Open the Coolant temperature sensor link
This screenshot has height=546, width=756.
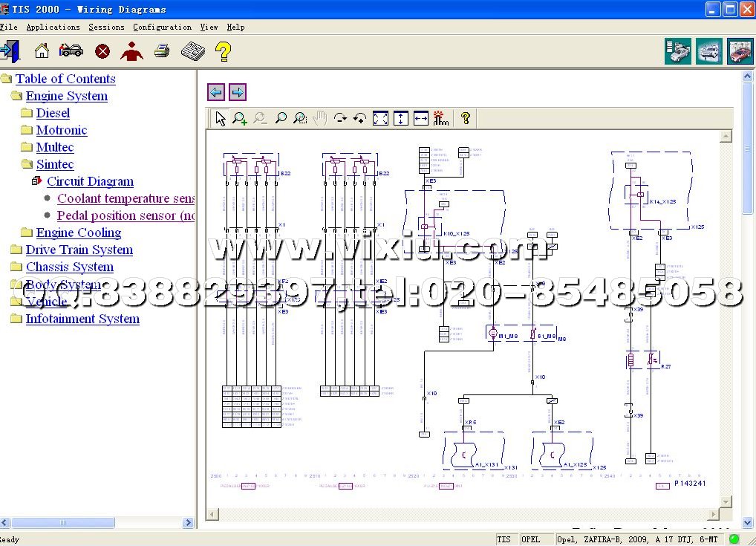(125, 198)
